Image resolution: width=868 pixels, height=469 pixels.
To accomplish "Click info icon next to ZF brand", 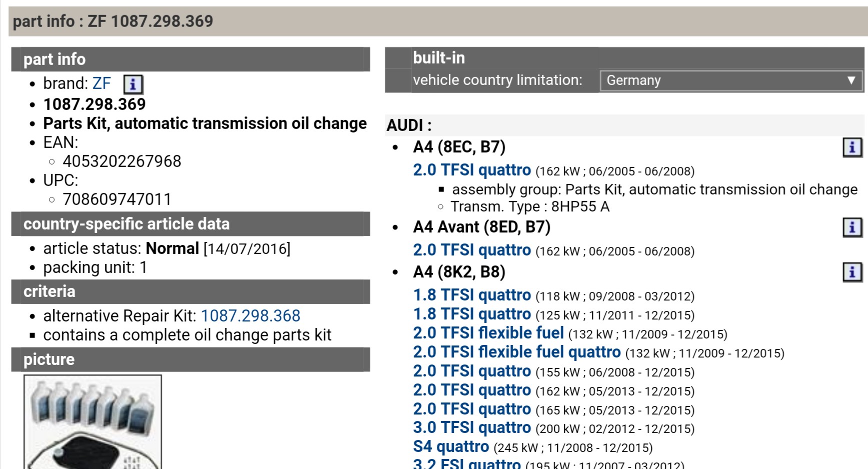I will tap(133, 84).
